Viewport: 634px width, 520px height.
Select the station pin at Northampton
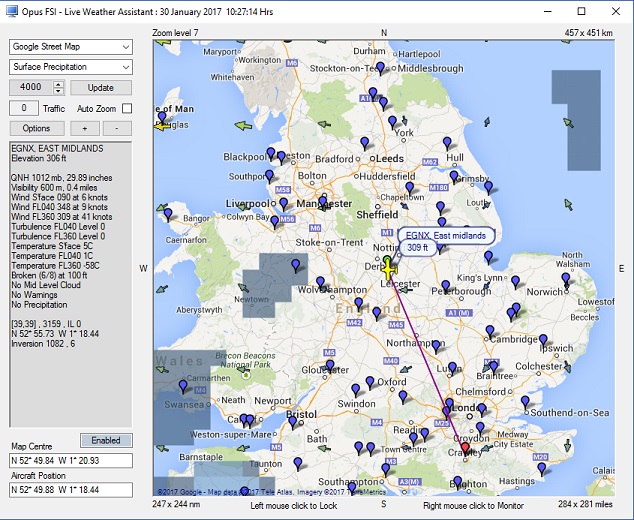coord(436,346)
